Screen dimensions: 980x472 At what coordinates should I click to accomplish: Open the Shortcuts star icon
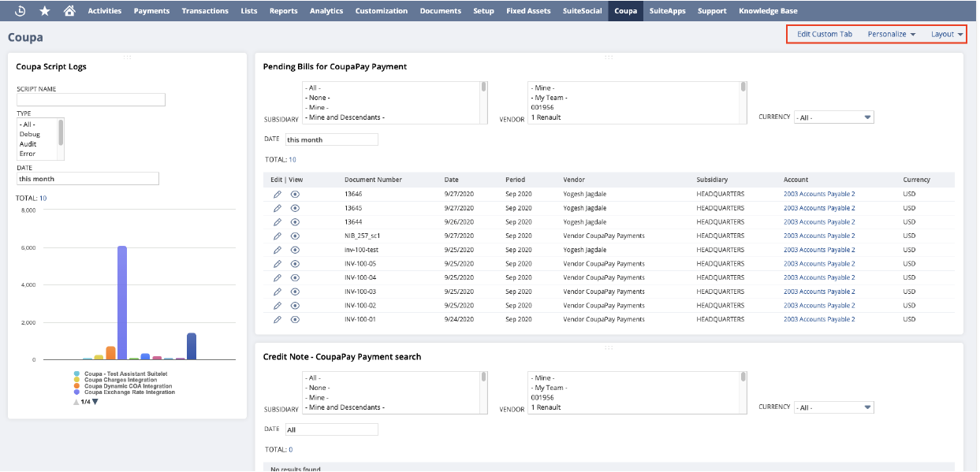coord(44,11)
